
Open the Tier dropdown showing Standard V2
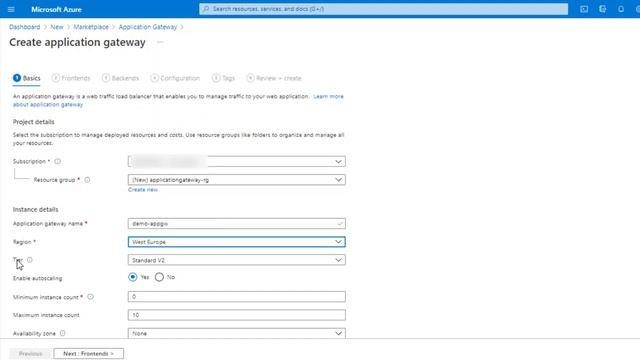pyautogui.click(x=237, y=260)
